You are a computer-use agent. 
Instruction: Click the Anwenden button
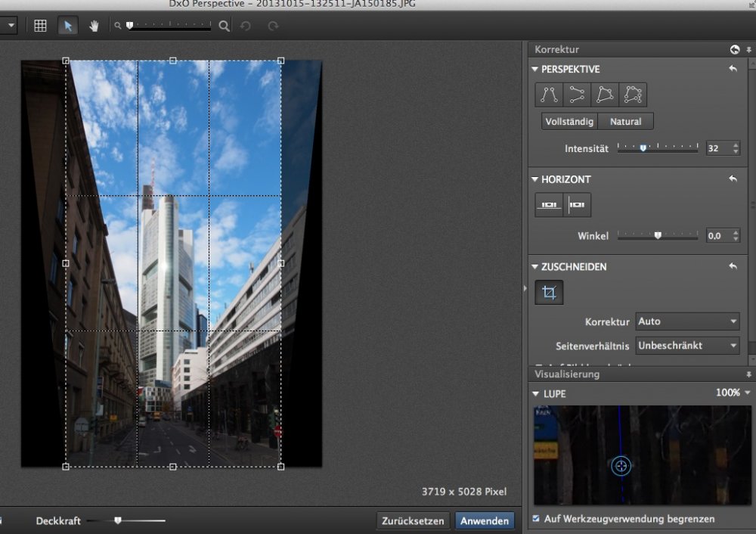click(485, 521)
